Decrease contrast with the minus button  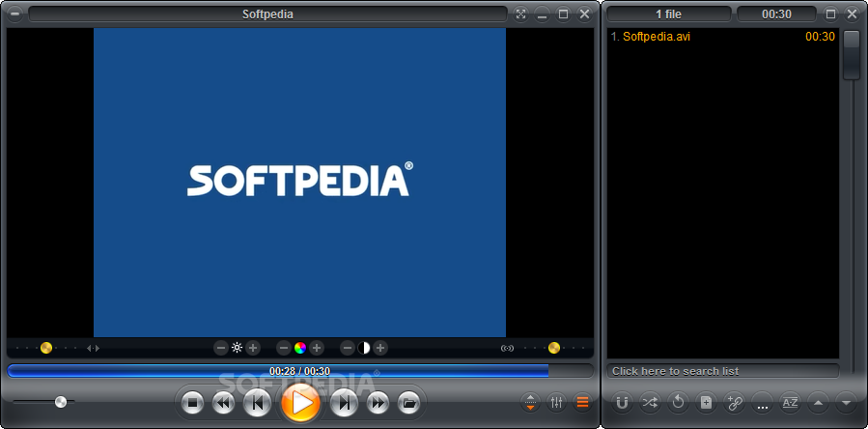click(x=347, y=348)
